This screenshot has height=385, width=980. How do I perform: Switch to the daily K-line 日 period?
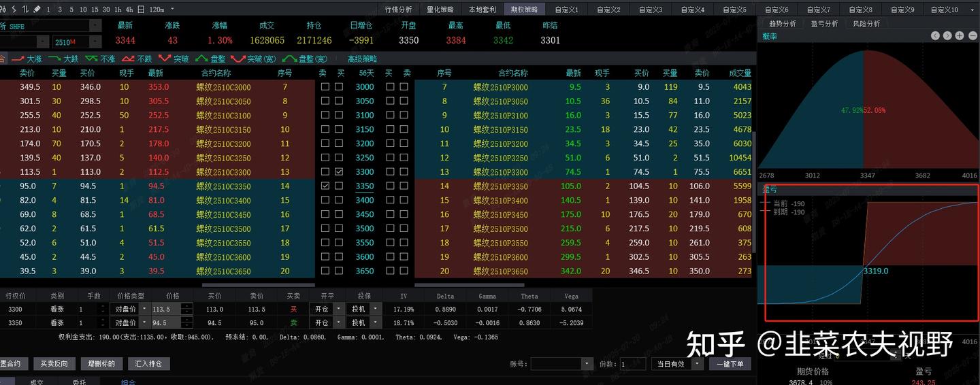click(x=140, y=10)
